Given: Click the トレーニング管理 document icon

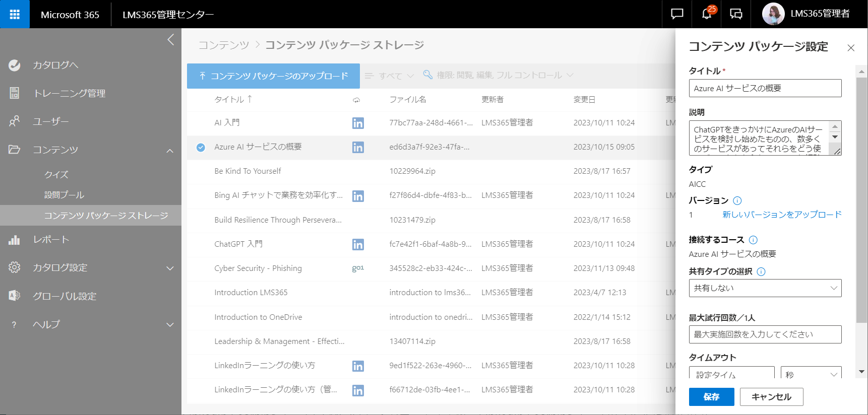Looking at the screenshot, I should 15,93.
